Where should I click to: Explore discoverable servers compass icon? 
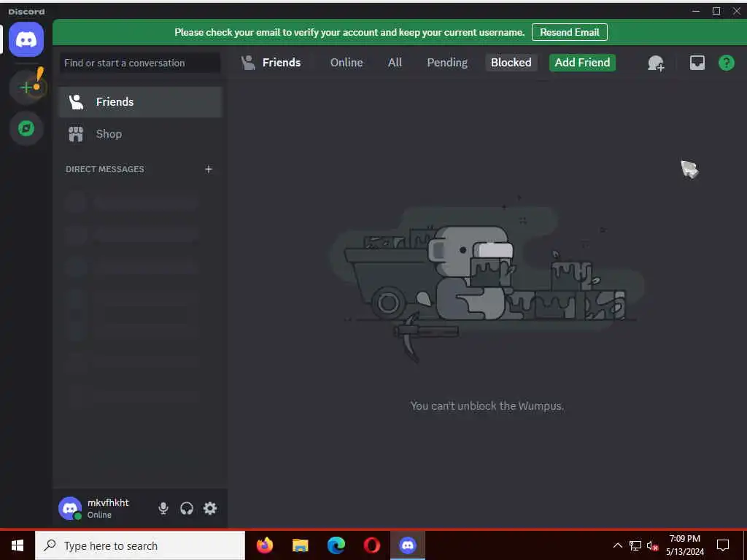pyautogui.click(x=26, y=128)
